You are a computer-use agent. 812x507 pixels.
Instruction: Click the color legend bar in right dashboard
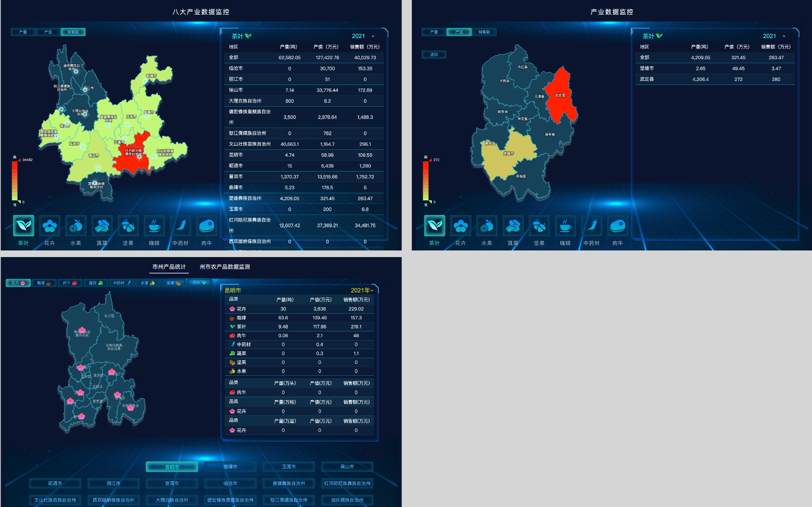(x=426, y=181)
